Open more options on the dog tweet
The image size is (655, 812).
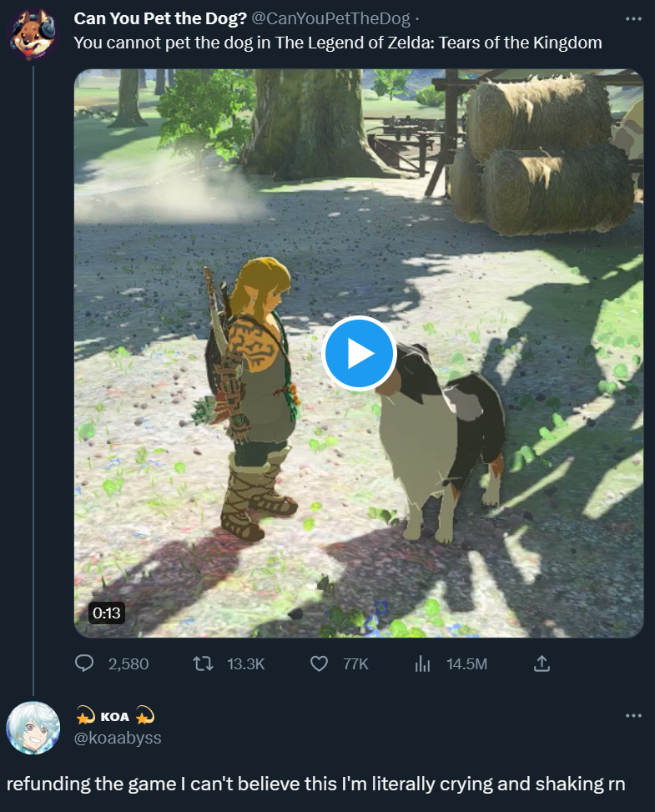pos(633,18)
